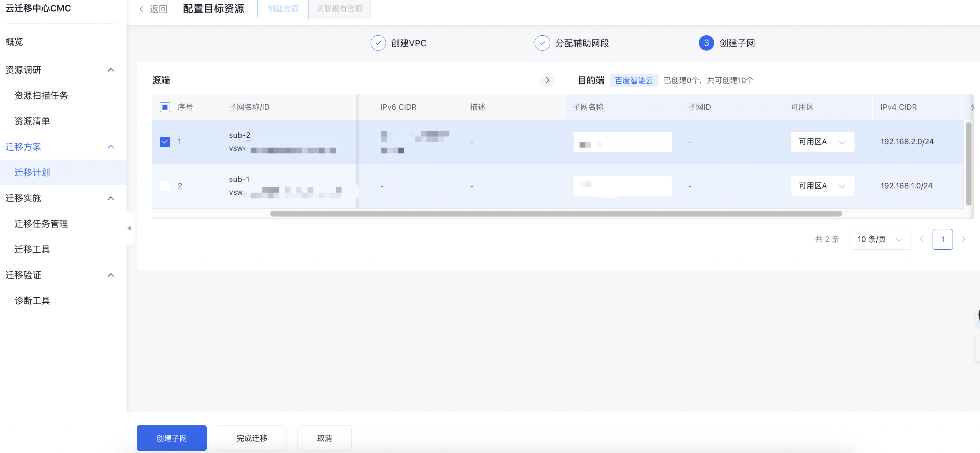Click the 子网名称 input for sub-1
Image resolution: width=980 pixels, height=453 pixels.
[623, 186]
